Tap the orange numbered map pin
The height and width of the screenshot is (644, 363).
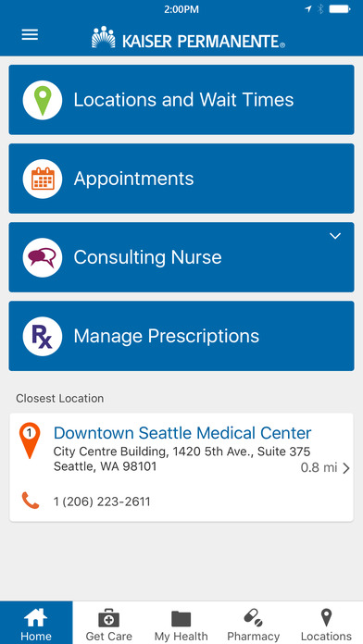click(30, 440)
